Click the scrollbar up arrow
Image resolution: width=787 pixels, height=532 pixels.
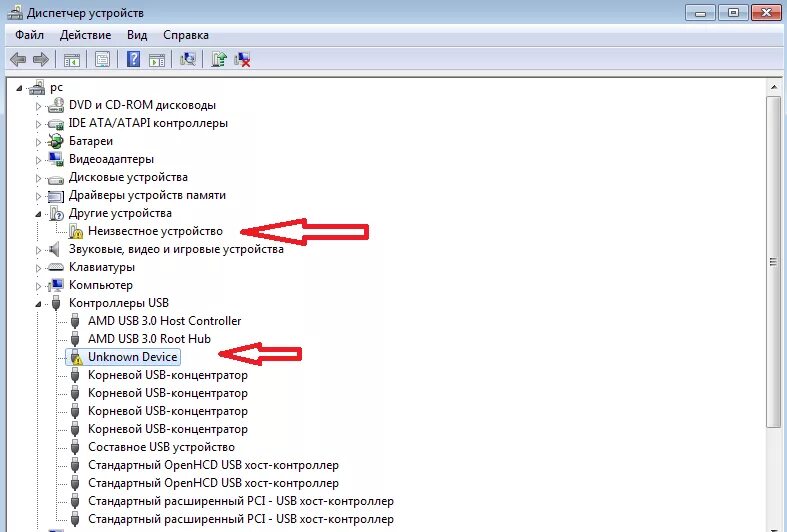773,87
